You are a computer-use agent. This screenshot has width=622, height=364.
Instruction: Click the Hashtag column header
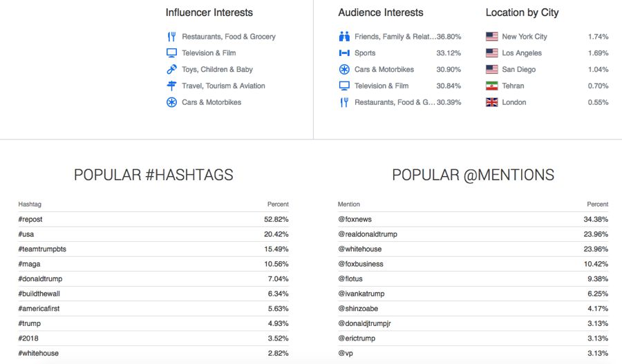click(30, 204)
